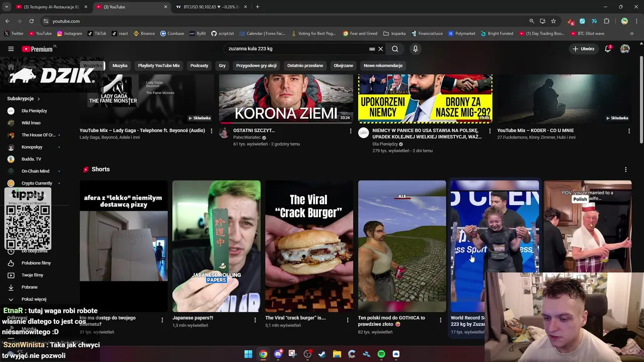
Task: Switch to the BTCUSD TradingView tab
Action: pyautogui.click(x=211, y=7)
